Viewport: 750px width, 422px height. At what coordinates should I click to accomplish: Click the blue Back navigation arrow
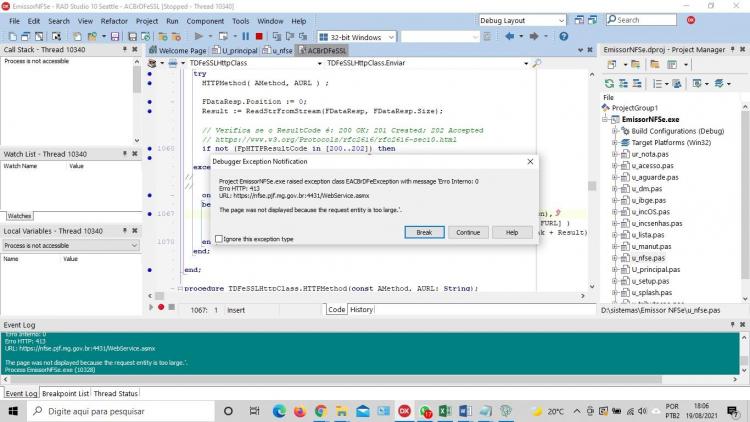[x=509, y=36]
